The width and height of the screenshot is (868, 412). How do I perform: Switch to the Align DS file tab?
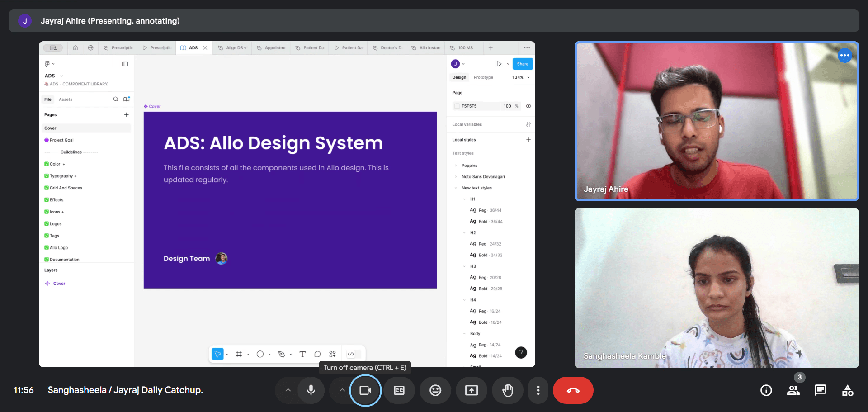coord(232,48)
